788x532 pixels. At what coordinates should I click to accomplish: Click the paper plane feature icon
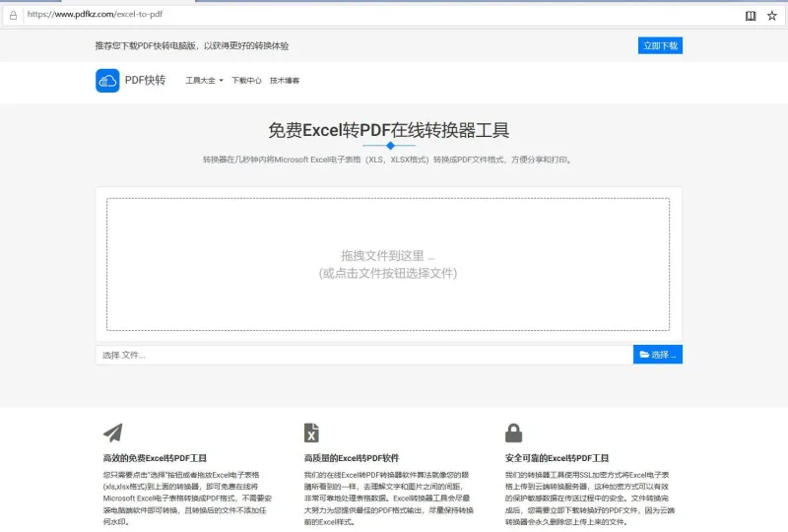pos(113,432)
